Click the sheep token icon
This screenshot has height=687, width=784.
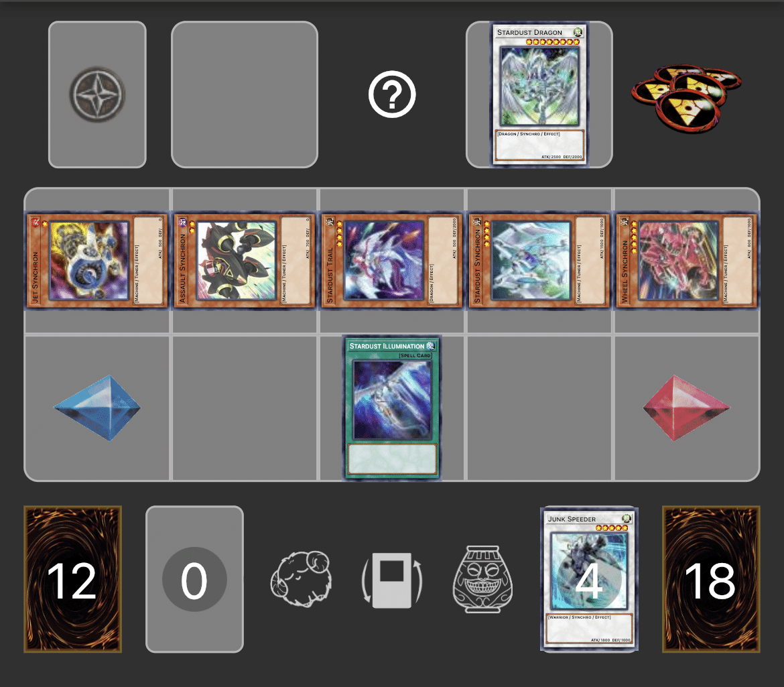tap(301, 579)
